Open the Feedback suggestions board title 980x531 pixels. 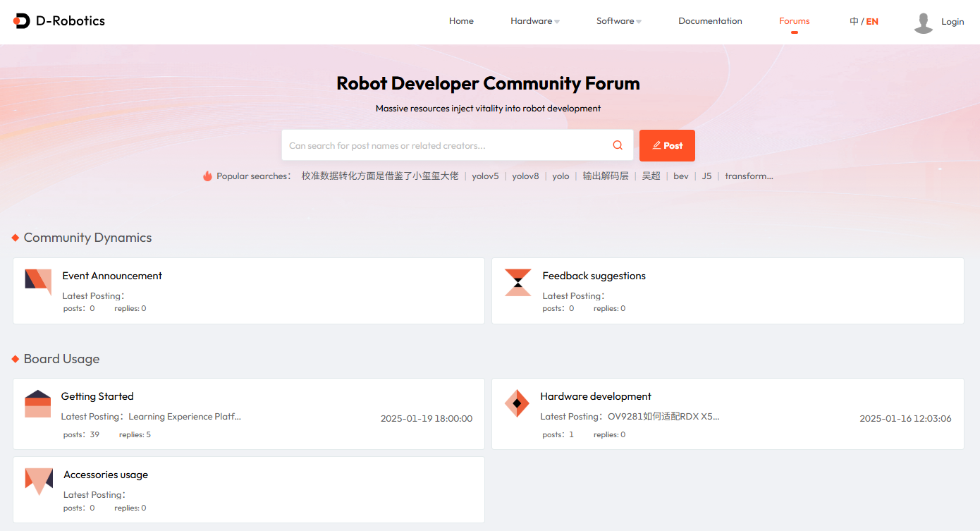(594, 276)
